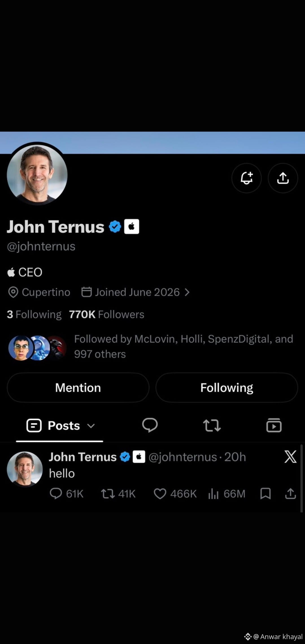The height and width of the screenshot is (644, 305).
Task: Open the Replies tab speech bubble icon
Action: pos(150,425)
